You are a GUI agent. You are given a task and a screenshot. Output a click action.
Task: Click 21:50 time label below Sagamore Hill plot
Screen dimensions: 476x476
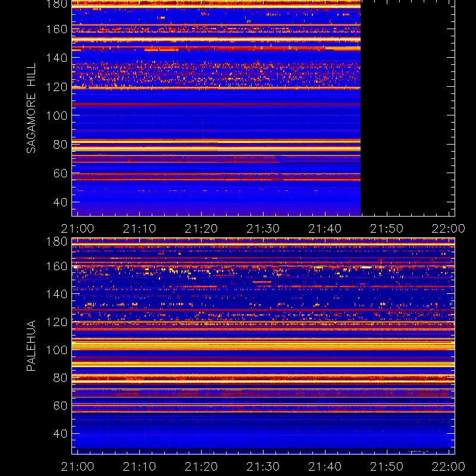tap(386, 228)
